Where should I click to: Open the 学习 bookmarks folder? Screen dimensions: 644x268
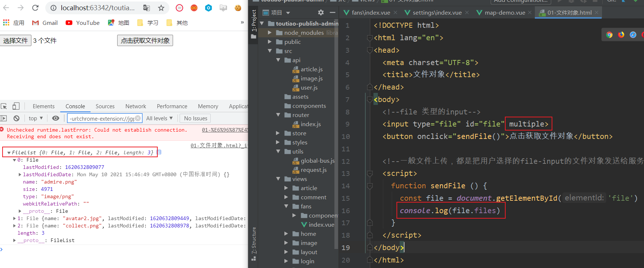coord(147,23)
